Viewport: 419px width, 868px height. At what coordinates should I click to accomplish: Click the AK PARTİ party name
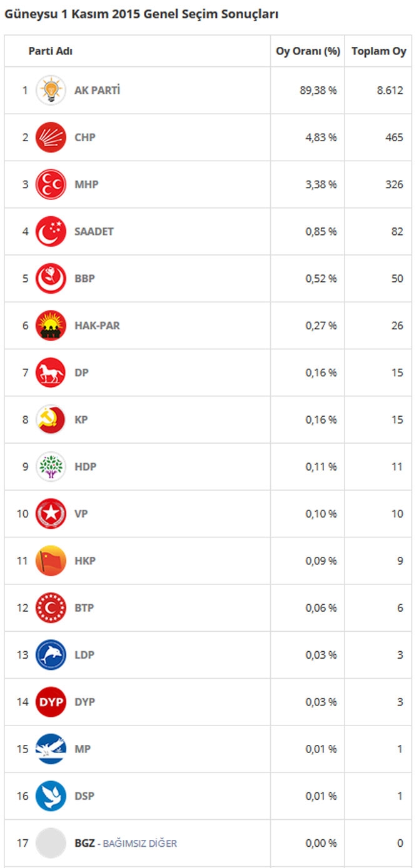point(97,90)
